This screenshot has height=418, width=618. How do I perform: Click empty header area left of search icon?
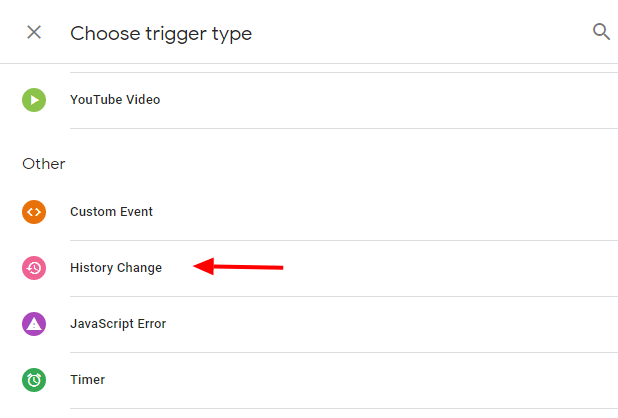coord(450,32)
